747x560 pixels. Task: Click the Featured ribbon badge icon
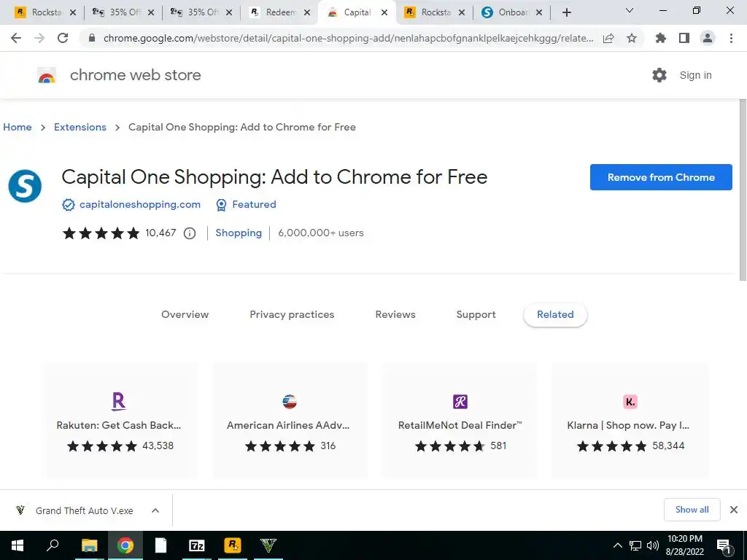point(221,205)
